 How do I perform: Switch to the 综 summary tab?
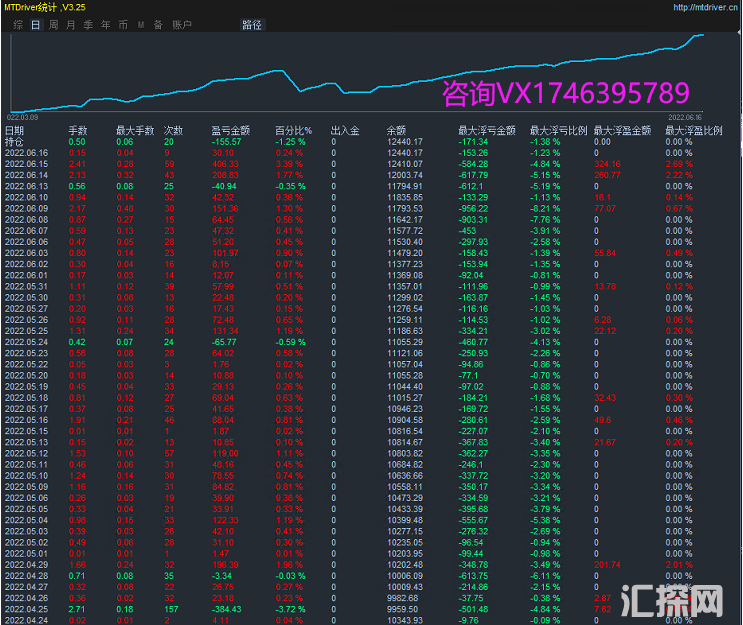point(19,24)
